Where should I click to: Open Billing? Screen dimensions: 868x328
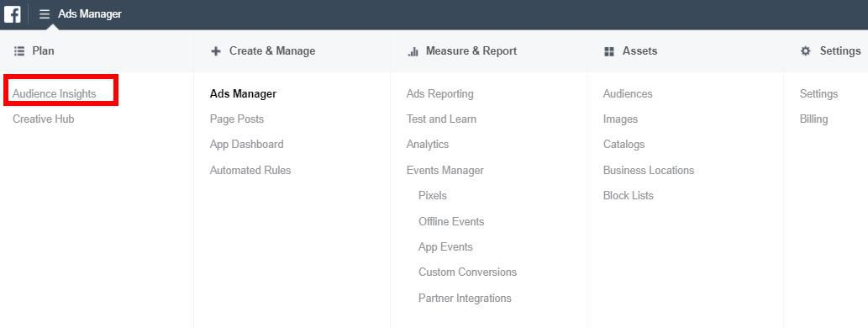tap(813, 119)
